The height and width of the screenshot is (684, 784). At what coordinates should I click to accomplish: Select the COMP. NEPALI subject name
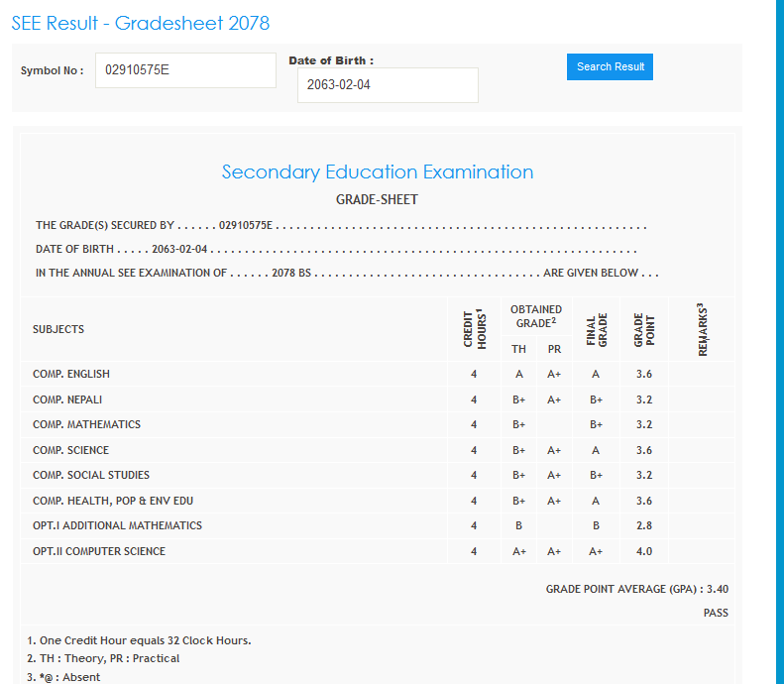pyautogui.click(x=67, y=400)
